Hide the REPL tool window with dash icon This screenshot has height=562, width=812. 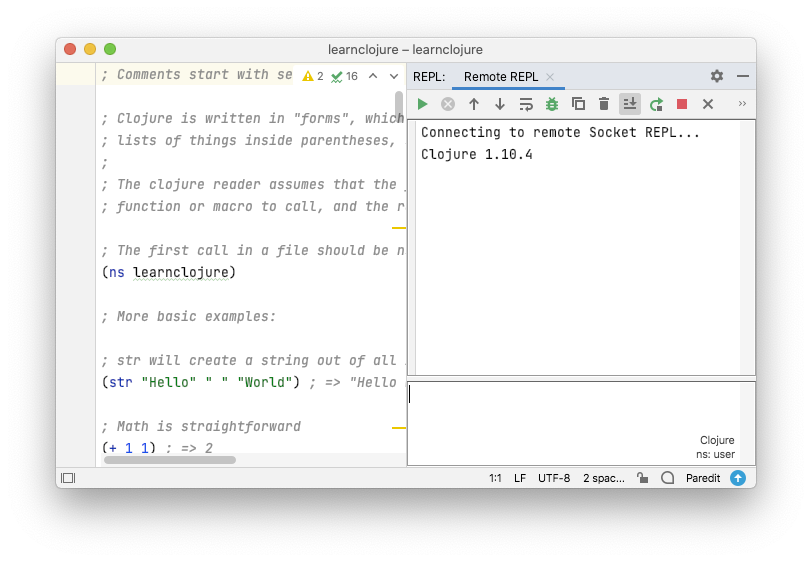(x=743, y=76)
